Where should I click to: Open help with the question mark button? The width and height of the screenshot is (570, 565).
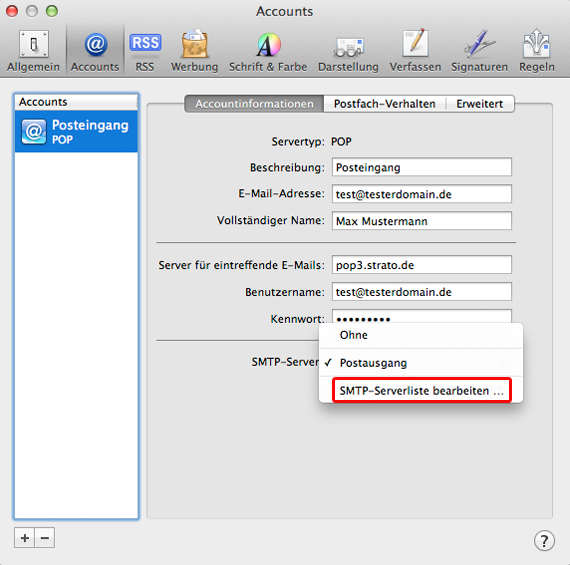point(544,541)
